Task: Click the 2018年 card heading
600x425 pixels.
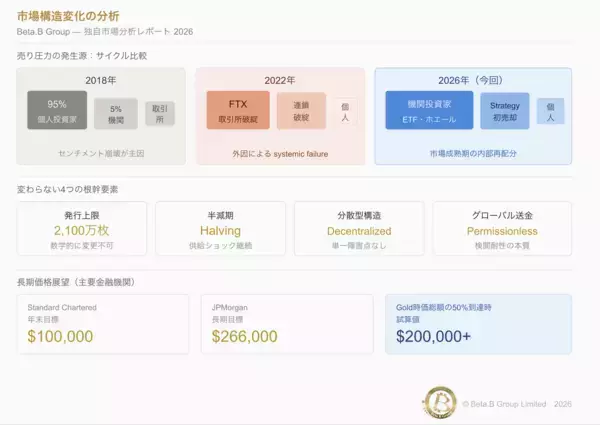Action: point(101,80)
